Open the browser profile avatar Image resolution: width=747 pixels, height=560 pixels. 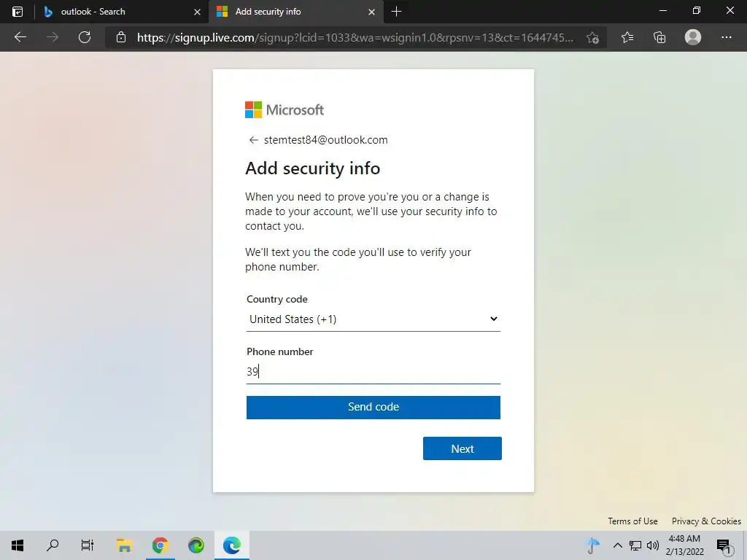tap(693, 37)
